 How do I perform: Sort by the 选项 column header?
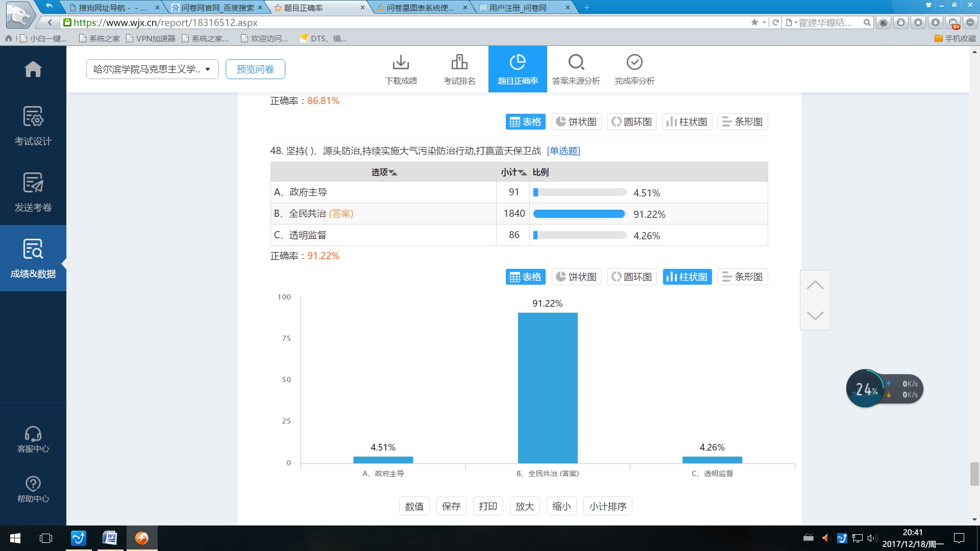(x=384, y=172)
